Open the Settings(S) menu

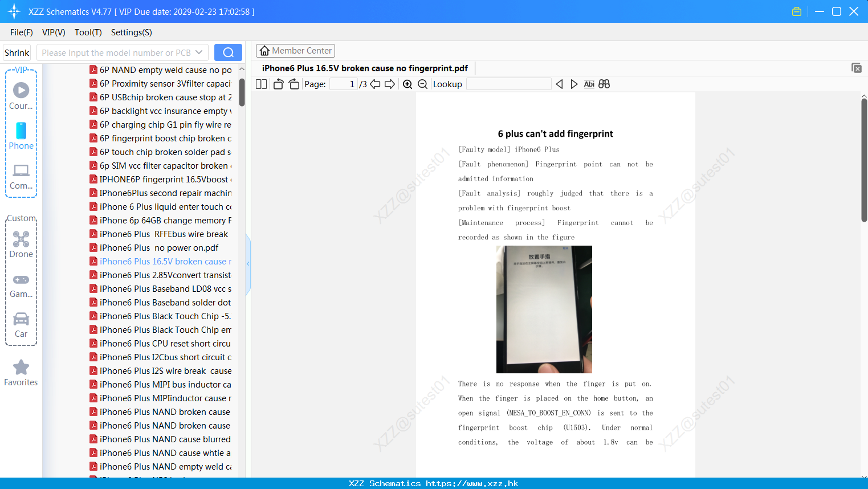coord(132,32)
